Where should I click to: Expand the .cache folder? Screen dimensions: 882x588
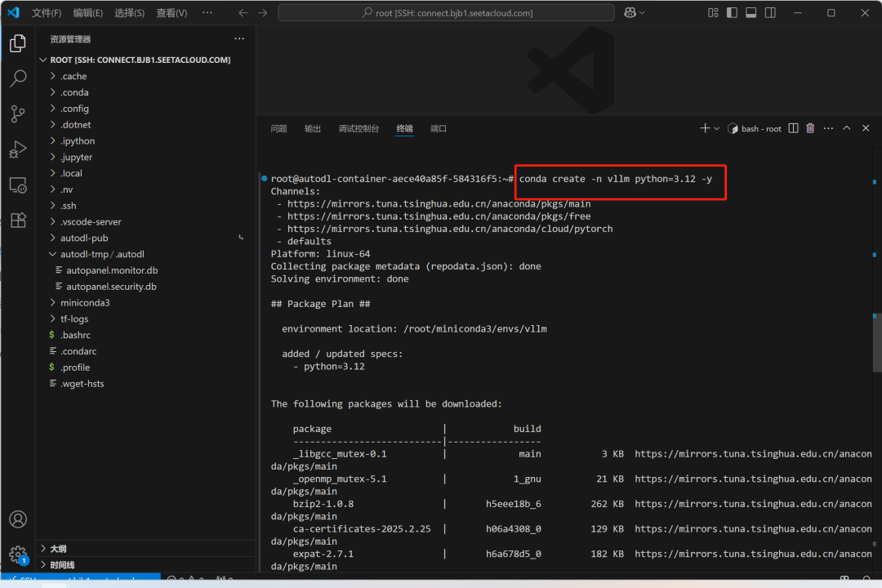pos(146,76)
